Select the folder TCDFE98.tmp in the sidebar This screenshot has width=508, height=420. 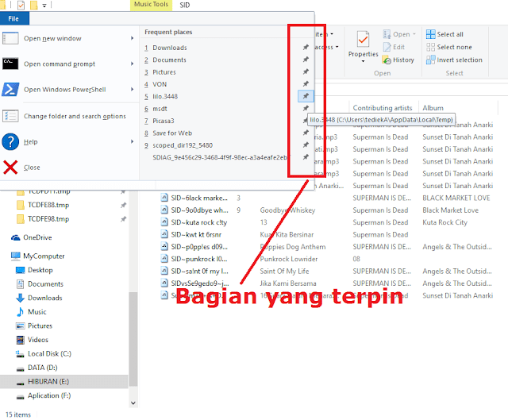[x=48, y=219]
